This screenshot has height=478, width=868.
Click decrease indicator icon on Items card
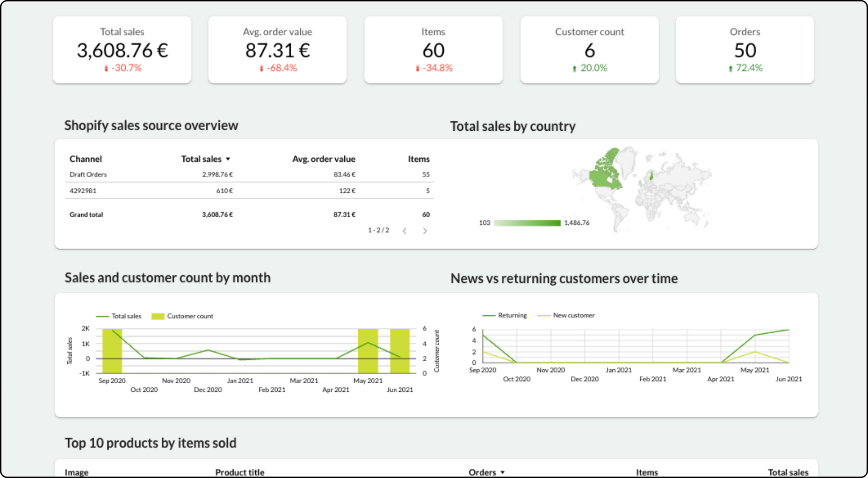pyautogui.click(x=417, y=68)
